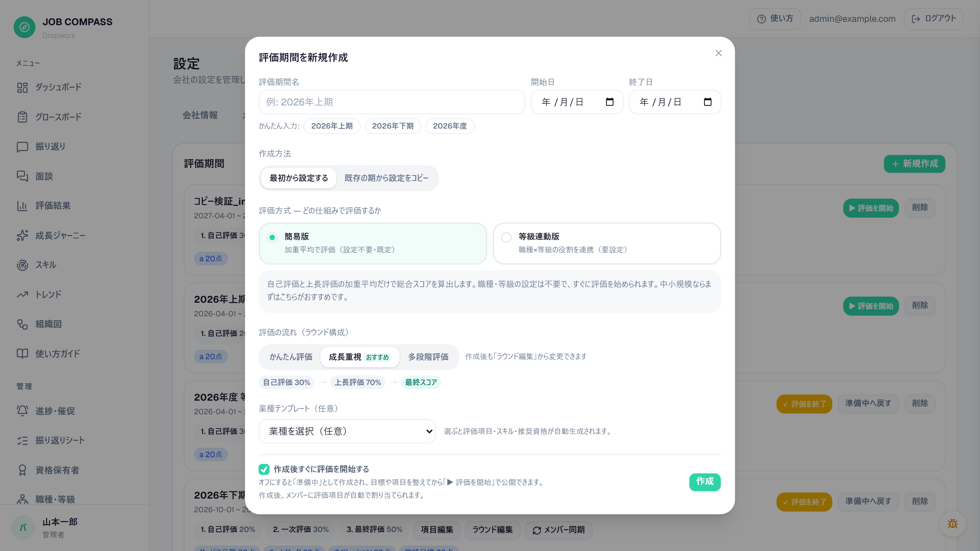Focus the 終了日 date field
The height and width of the screenshot is (551, 980).
pyautogui.click(x=675, y=102)
